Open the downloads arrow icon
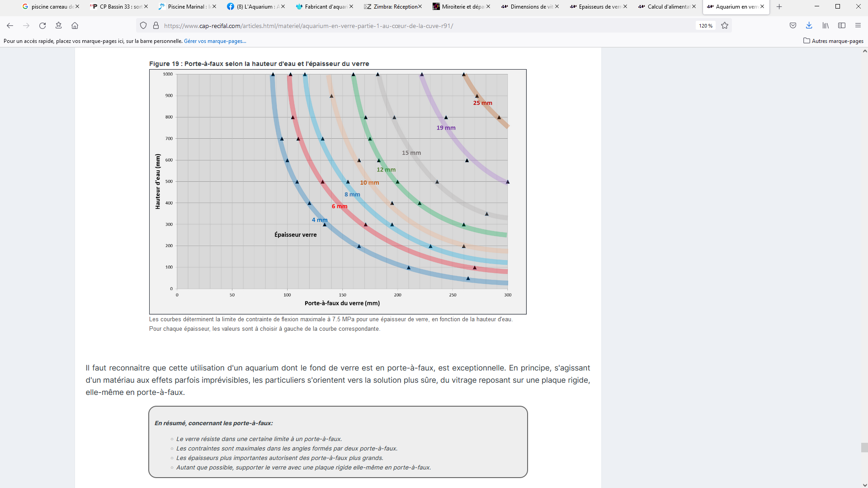 click(809, 26)
